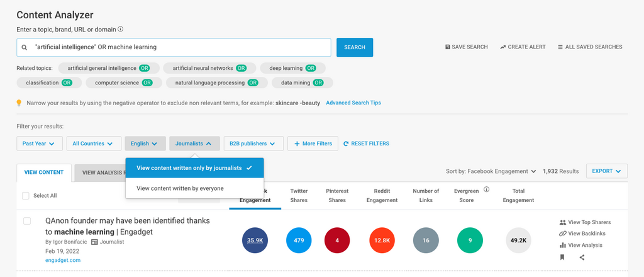This screenshot has width=644, height=277.
Task: Click the bookmark icon for the article
Action: tap(562, 257)
